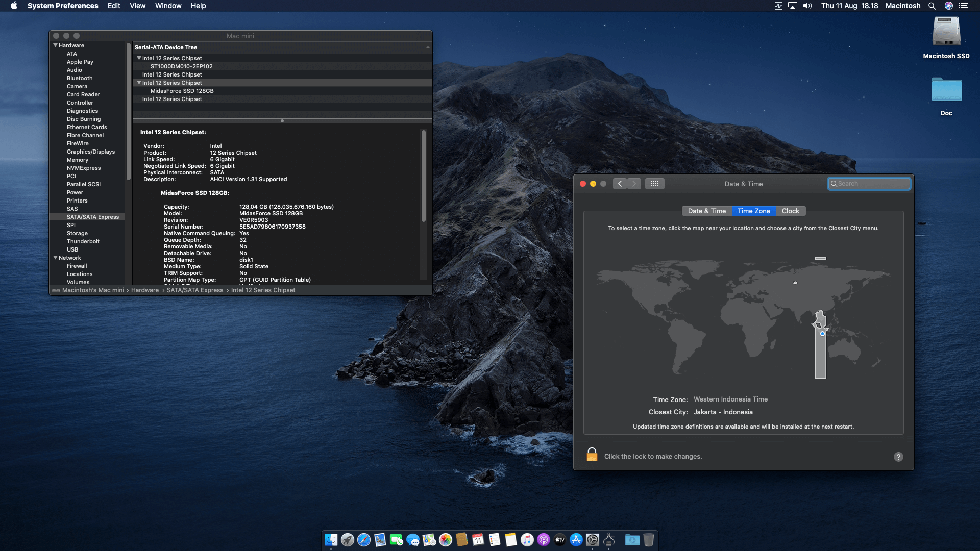The width and height of the screenshot is (980, 551).
Task: Collapse first Intel 12 Series Chipset row
Action: pyautogui.click(x=139, y=58)
